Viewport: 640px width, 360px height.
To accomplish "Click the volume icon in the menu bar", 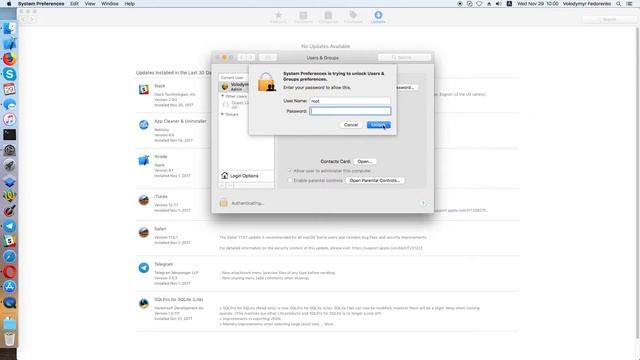I will click(498, 4).
